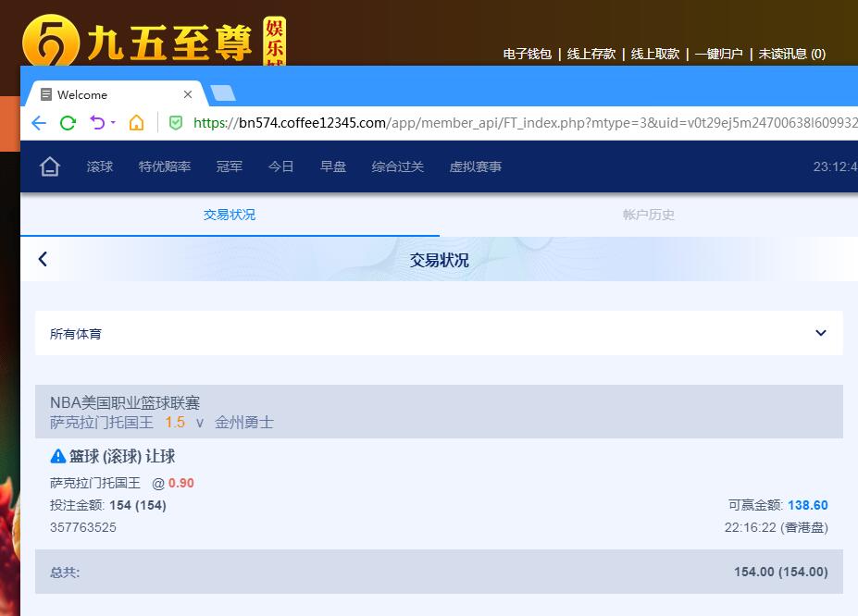858x616 pixels.
Task: Open 线上取款 link
Action: tap(655, 54)
